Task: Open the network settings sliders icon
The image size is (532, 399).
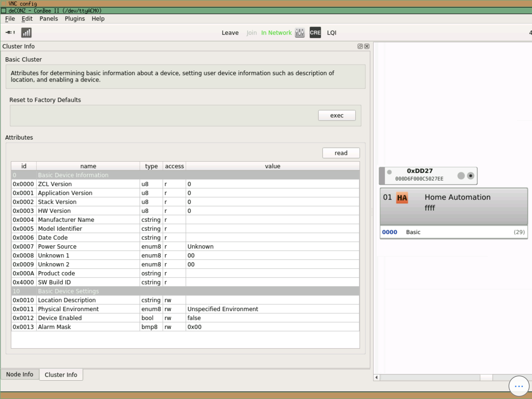Action: click(x=299, y=33)
